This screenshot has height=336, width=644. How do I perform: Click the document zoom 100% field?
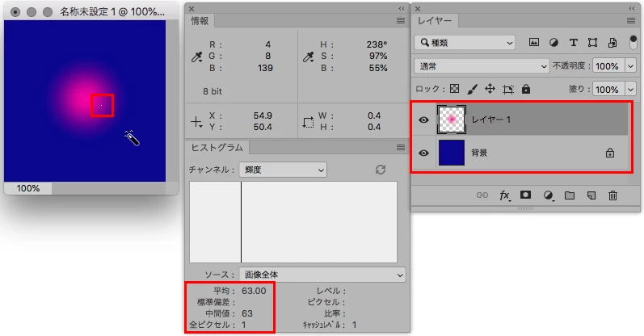pos(28,188)
